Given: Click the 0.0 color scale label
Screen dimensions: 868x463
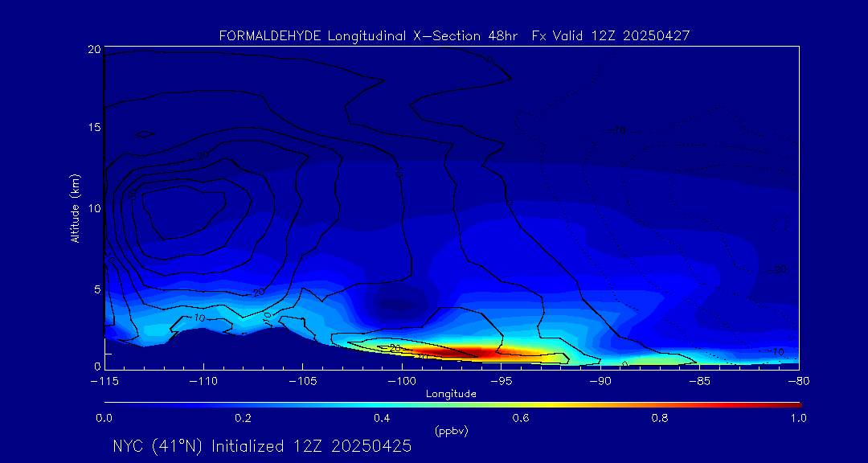Looking at the screenshot, I should pyautogui.click(x=104, y=418).
